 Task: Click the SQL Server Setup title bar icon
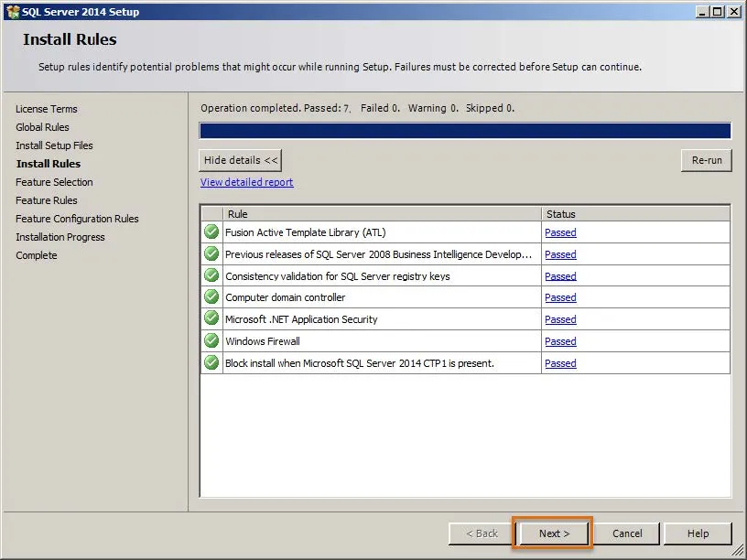pos(13,11)
